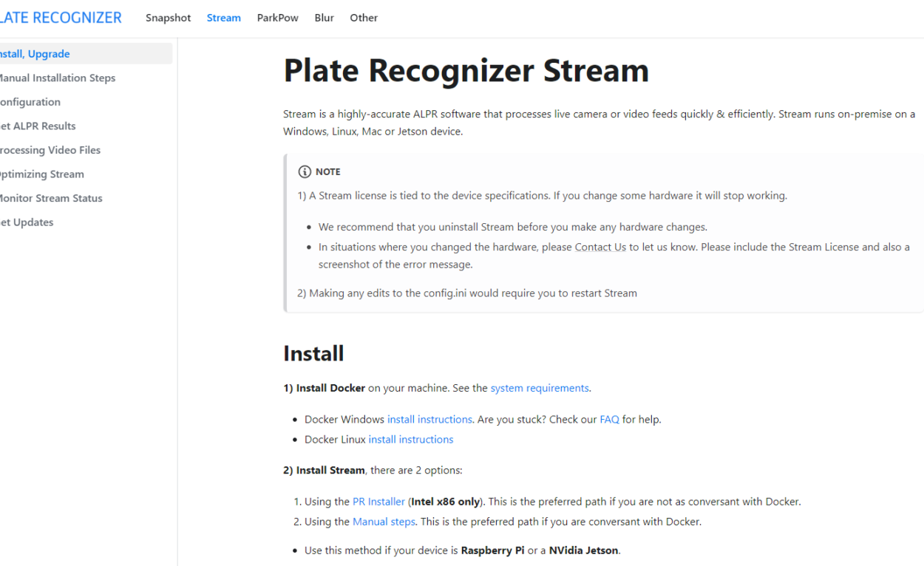Click the Stream license note line
This screenshot has height=566, width=924.
click(543, 196)
